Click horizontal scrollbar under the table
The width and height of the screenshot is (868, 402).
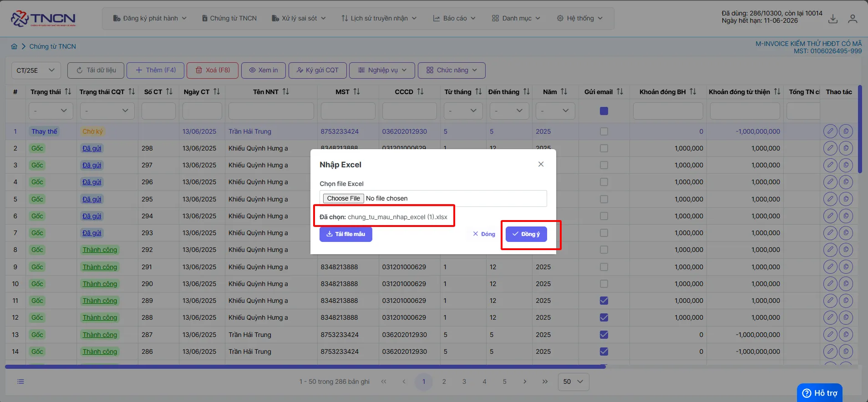pyautogui.click(x=305, y=367)
